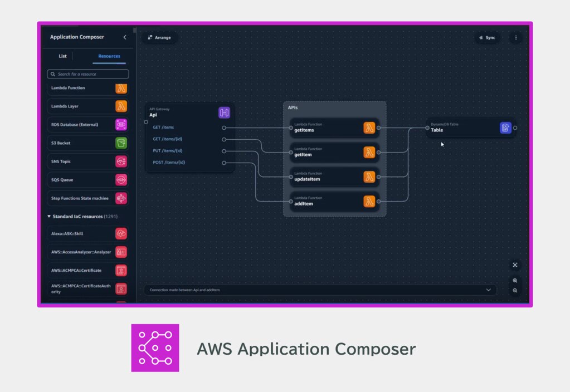Viewport: 570px width, 392px height.
Task: Click the Lambda icon on getItems card
Action: click(x=369, y=128)
